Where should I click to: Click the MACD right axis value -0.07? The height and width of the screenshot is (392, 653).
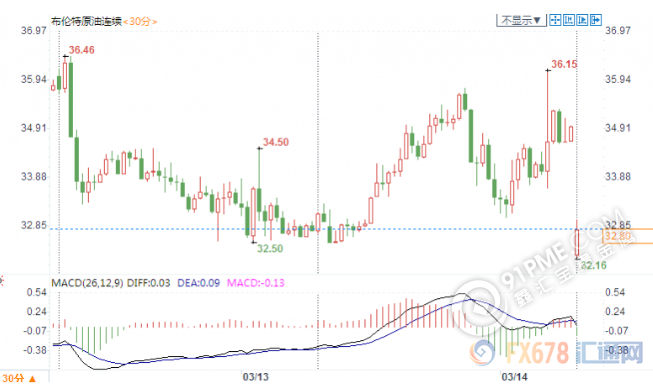(617, 331)
